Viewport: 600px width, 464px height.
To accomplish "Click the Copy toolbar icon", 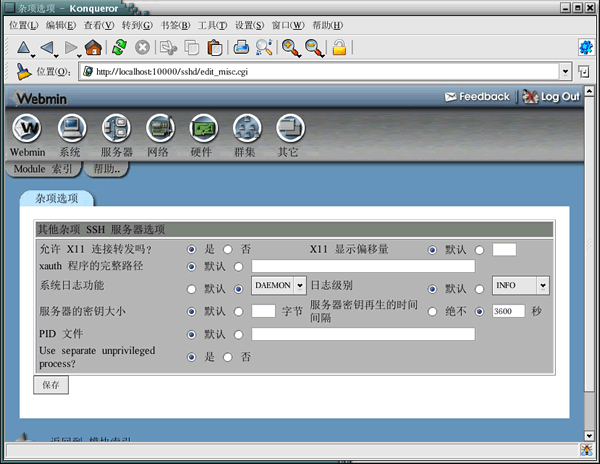I will (191, 48).
